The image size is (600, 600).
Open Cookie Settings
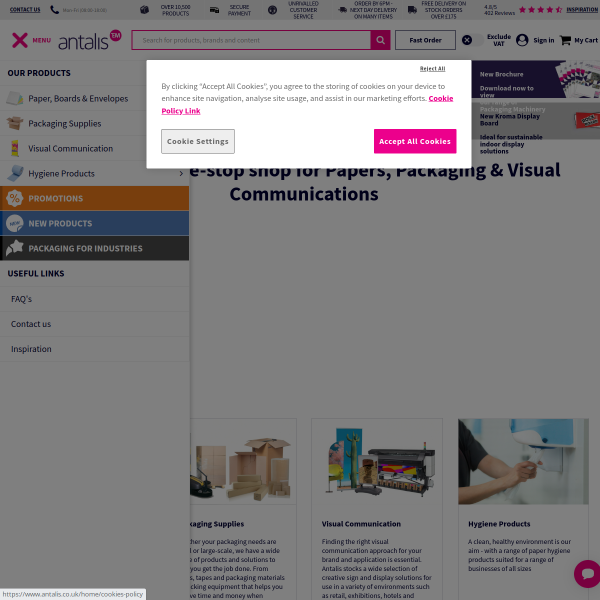tap(197, 141)
